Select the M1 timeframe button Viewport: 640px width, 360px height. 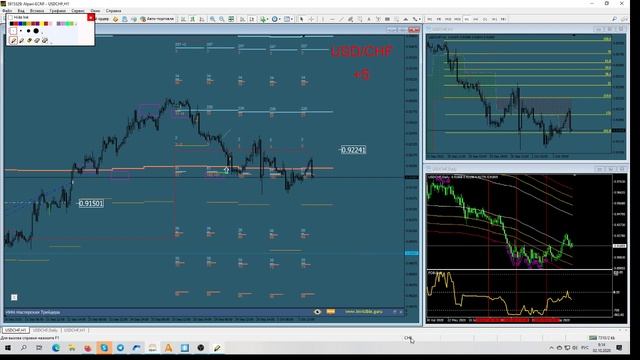pyautogui.click(x=429, y=19)
